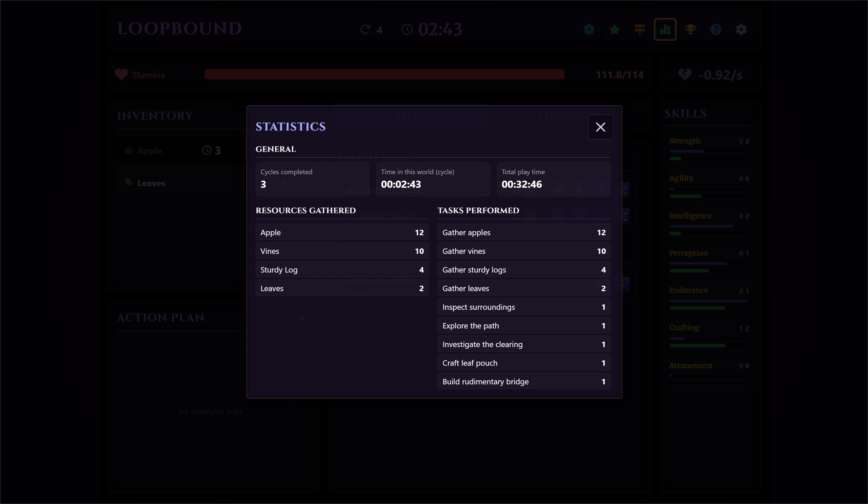Click the 'Vines' resource row
The image size is (868, 504).
pos(342,251)
